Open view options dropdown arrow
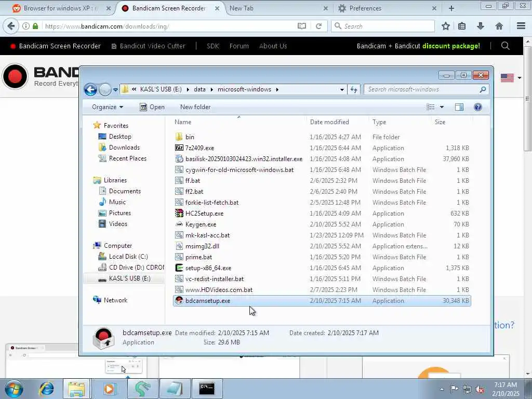This screenshot has height=399, width=532. tap(442, 107)
